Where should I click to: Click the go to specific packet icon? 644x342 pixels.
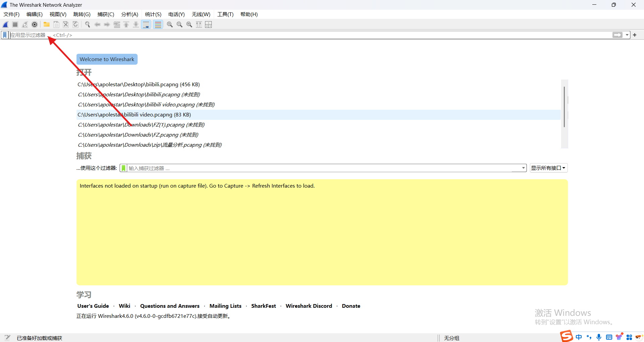(x=117, y=25)
